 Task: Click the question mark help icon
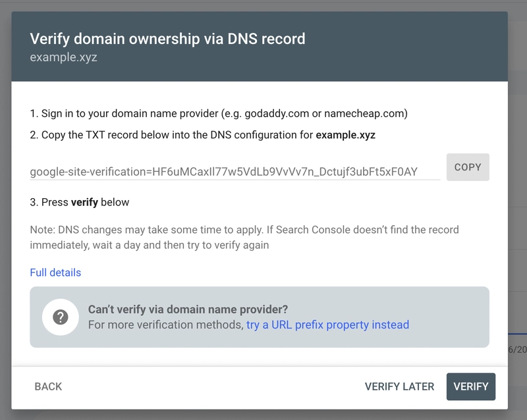click(61, 317)
